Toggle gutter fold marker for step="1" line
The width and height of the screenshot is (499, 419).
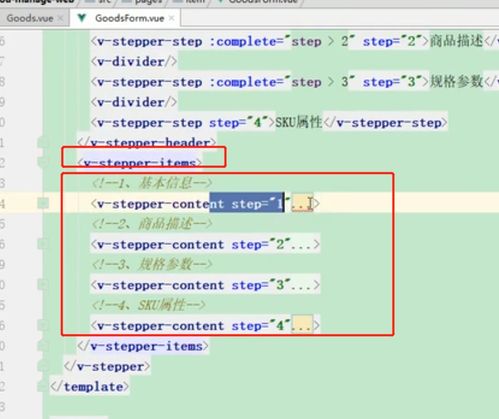tap(43, 203)
